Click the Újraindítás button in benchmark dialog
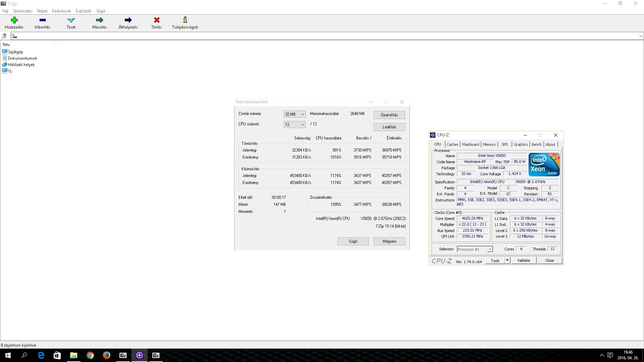The width and height of the screenshot is (644, 362). pos(389,115)
